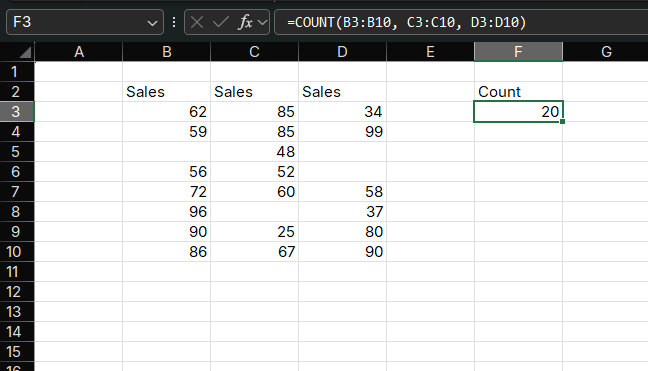Select row 2 header
The image size is (648, 371).
(17, 92)
